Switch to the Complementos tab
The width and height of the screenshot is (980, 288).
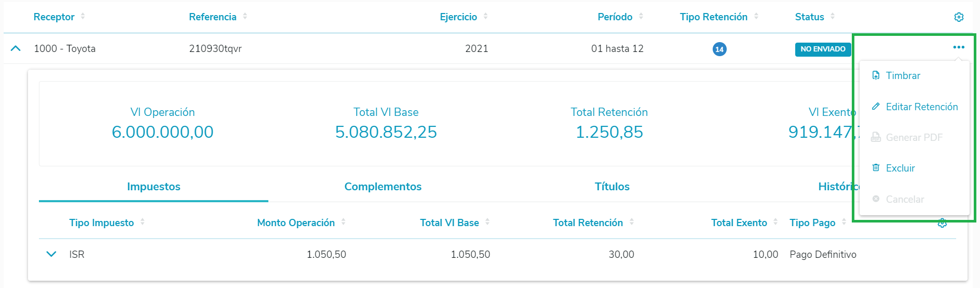pos(383,187)
